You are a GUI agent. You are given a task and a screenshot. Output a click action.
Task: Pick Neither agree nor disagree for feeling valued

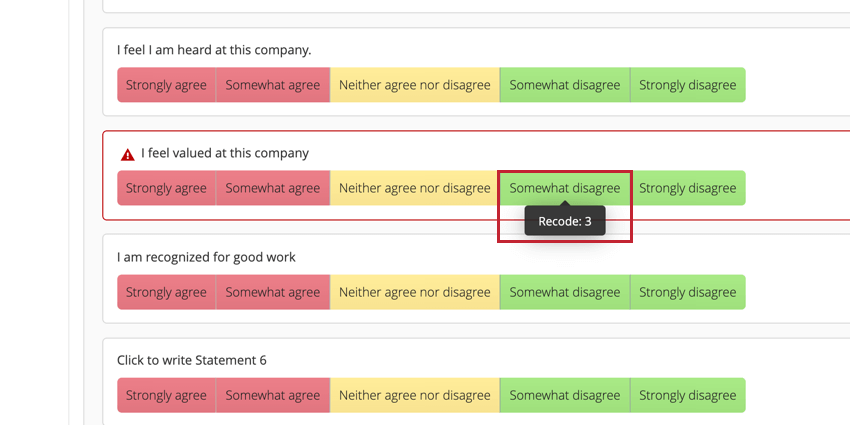click(x=415, y=188)
